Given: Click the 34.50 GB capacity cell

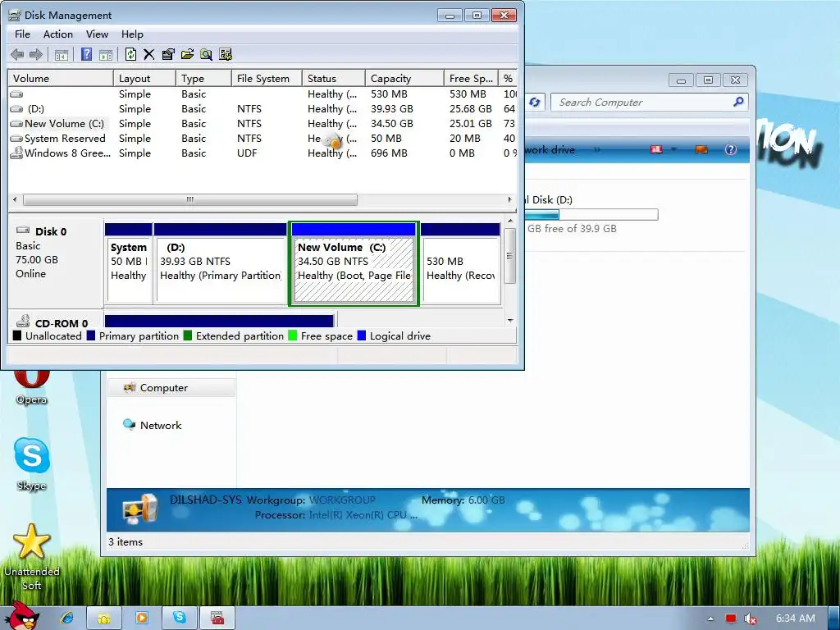Looking at the screenshot, I should (391, 124).
